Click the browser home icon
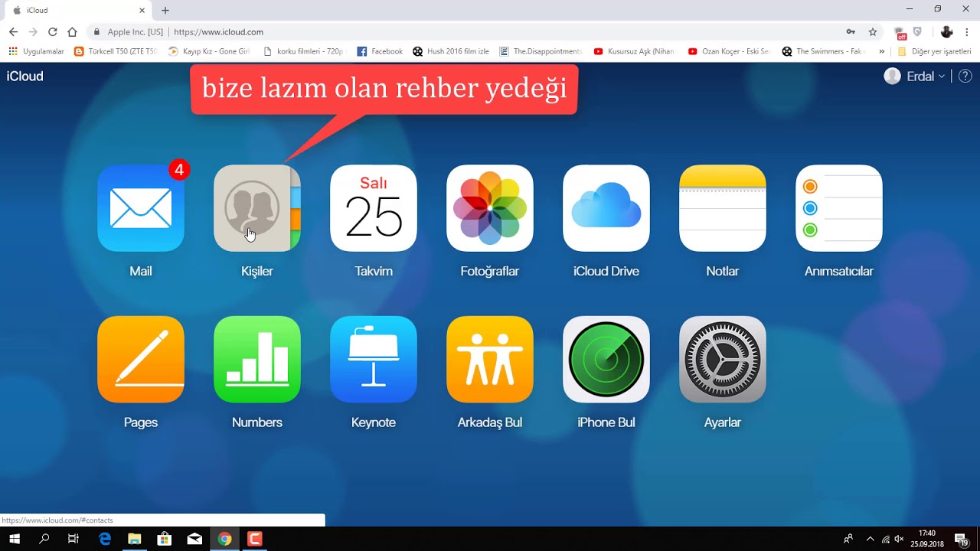The width and height of the screenshot is (980, 551). [x=72, y=32]
